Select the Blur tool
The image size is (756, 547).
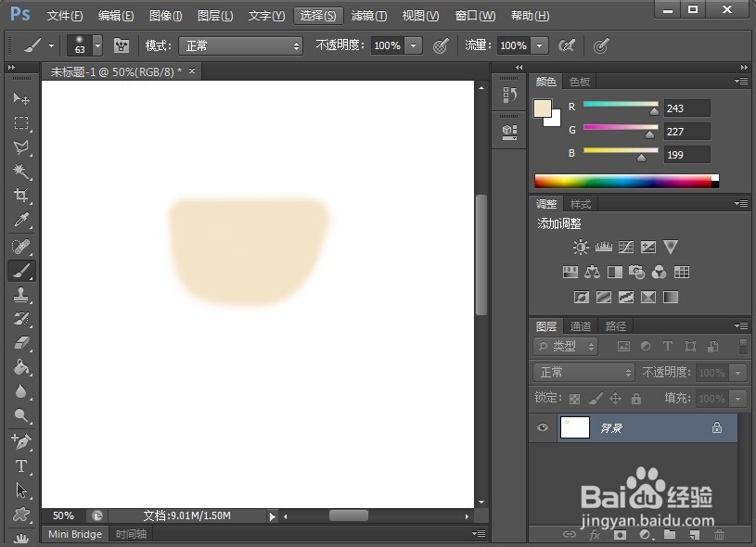pos(20,391)
